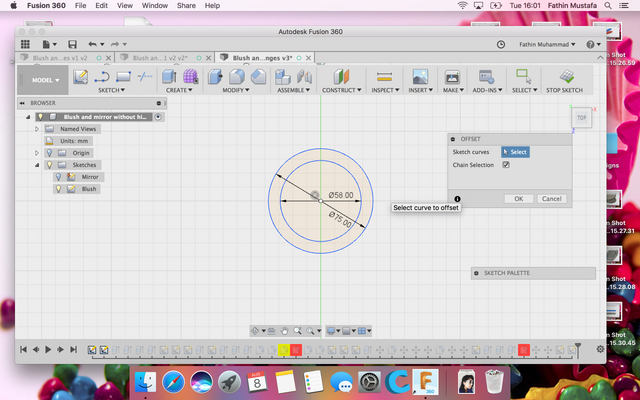
Task: Click the Undo arrow
Action: click(x=93, y=44)
